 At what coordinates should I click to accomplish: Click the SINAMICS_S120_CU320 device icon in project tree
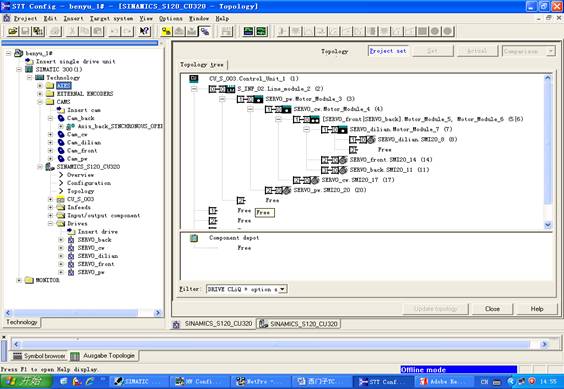click(50, 167)
